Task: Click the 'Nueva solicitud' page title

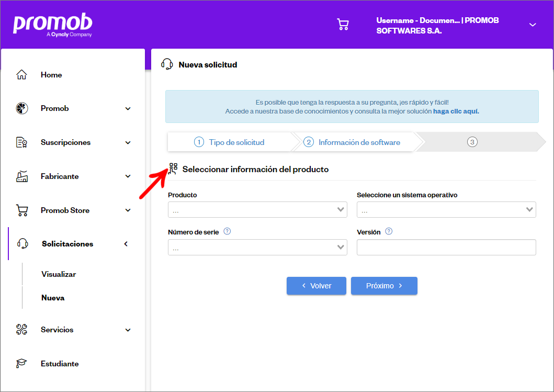Action: 208,65
